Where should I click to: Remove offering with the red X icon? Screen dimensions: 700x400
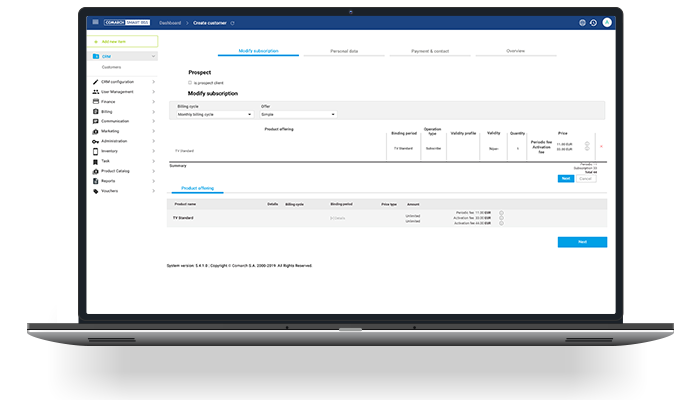click(600, 147)
